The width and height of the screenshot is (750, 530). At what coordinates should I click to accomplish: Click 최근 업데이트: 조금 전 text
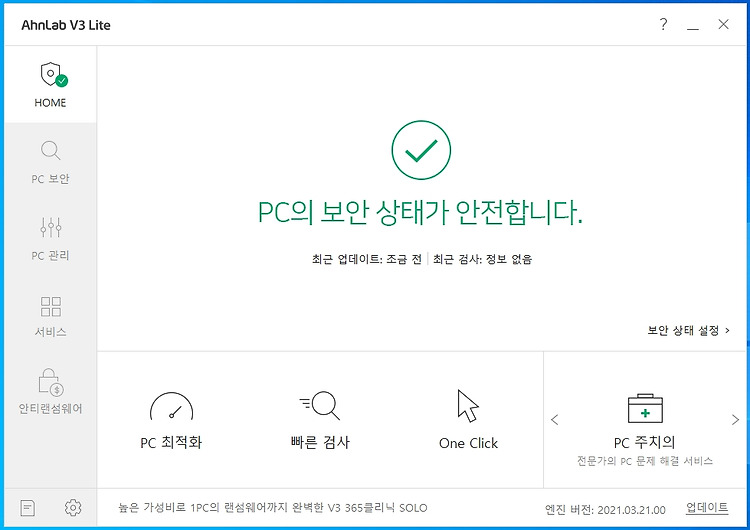(x=367, y=259)
